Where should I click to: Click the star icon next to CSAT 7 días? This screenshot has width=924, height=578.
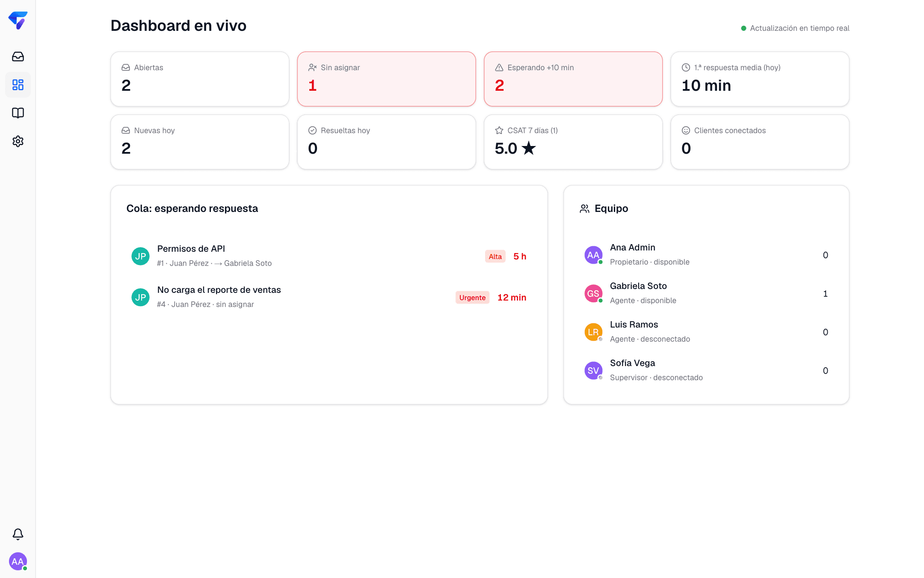(x=499, y=131)
